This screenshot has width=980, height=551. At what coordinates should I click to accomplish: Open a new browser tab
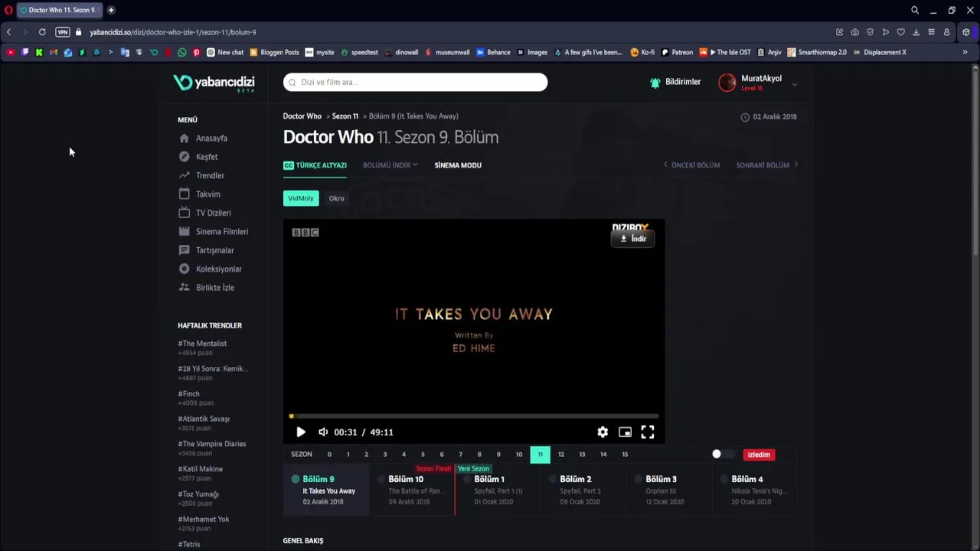pyautogui.click(x=111, y=10)
